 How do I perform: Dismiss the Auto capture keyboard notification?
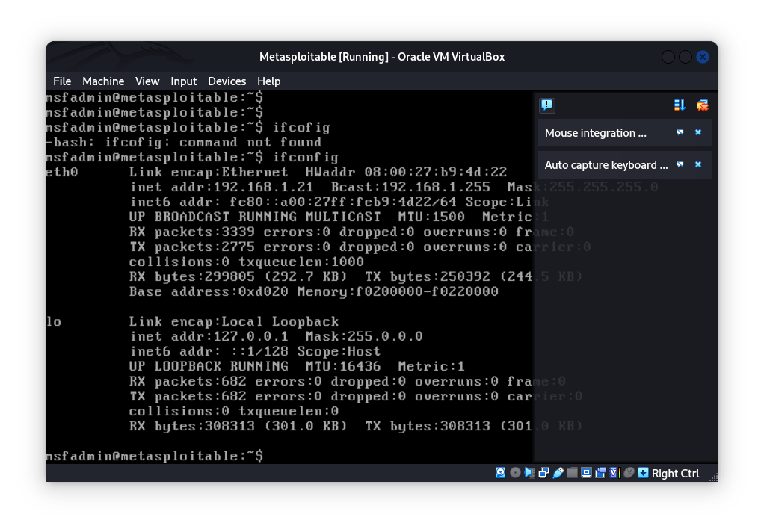(x=698, y=164)
